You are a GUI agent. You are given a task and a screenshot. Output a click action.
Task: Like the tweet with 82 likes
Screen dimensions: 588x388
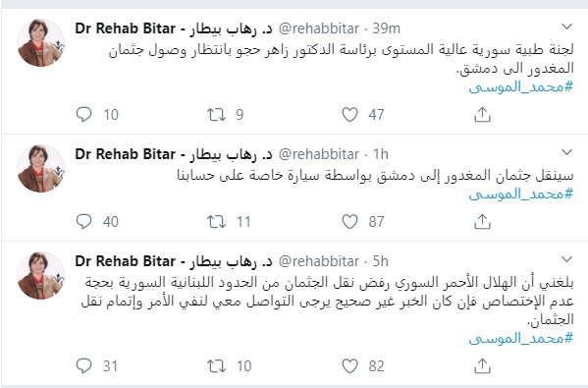point(349,365)
